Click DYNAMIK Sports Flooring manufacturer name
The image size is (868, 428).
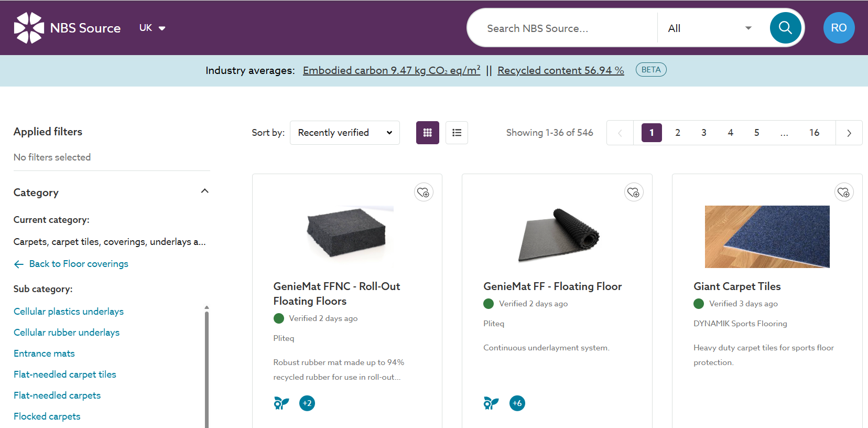[x=740, y=324]
